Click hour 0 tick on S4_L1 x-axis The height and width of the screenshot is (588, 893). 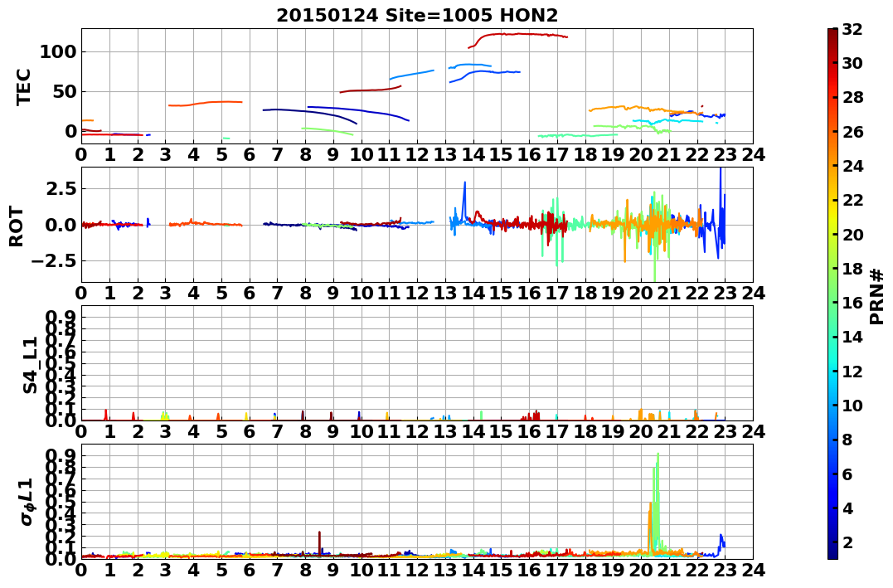tap(81, 431)
